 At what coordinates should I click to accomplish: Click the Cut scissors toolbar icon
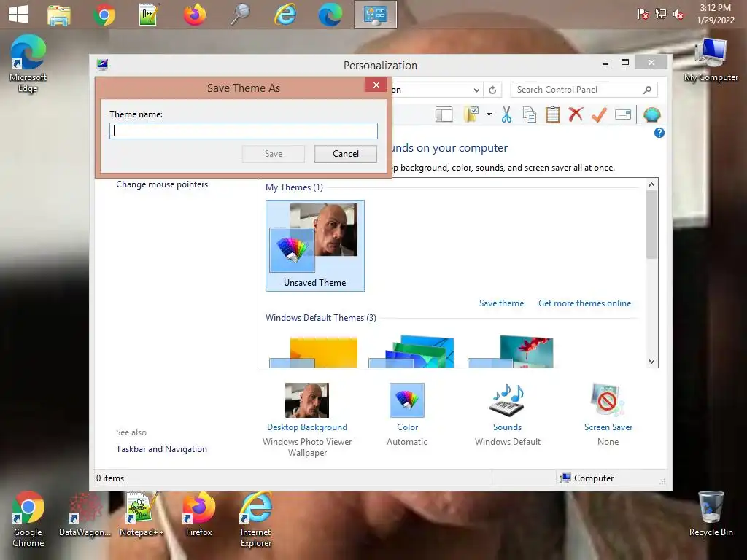tap(506, 114)
